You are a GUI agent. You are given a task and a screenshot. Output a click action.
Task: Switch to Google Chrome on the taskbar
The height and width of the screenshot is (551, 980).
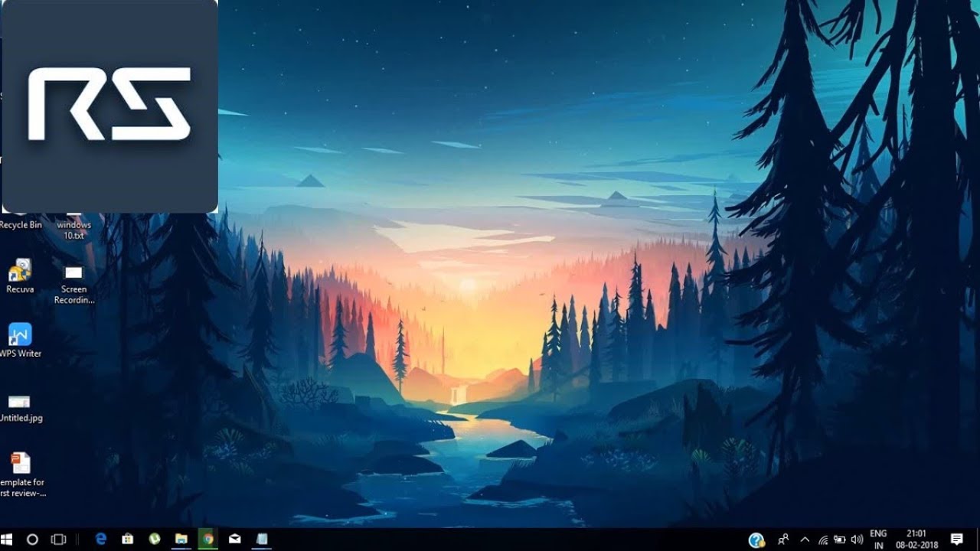[207, 539]
